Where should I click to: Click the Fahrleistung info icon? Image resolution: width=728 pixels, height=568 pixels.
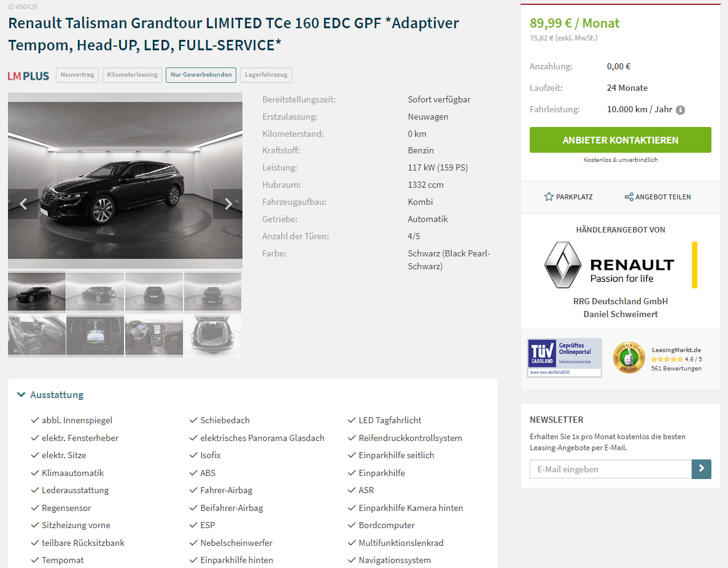click(x=680, y=110)
